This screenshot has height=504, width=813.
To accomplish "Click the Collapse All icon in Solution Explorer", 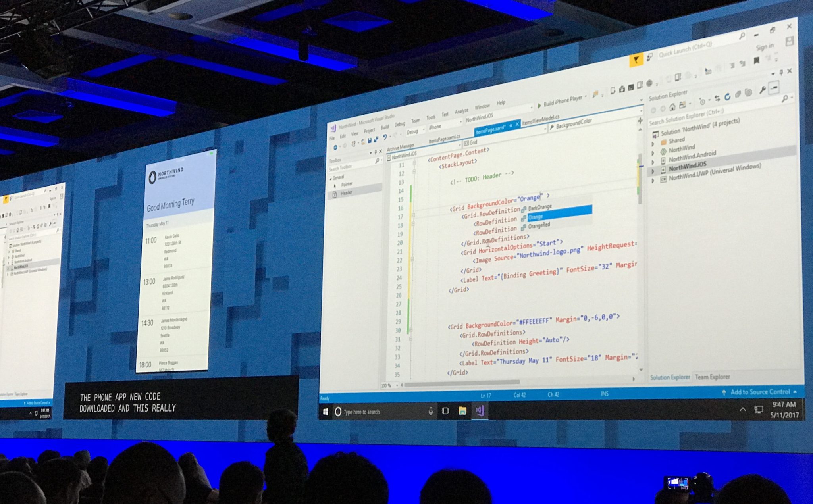I will pyautogui.click(x=738, y=94).
